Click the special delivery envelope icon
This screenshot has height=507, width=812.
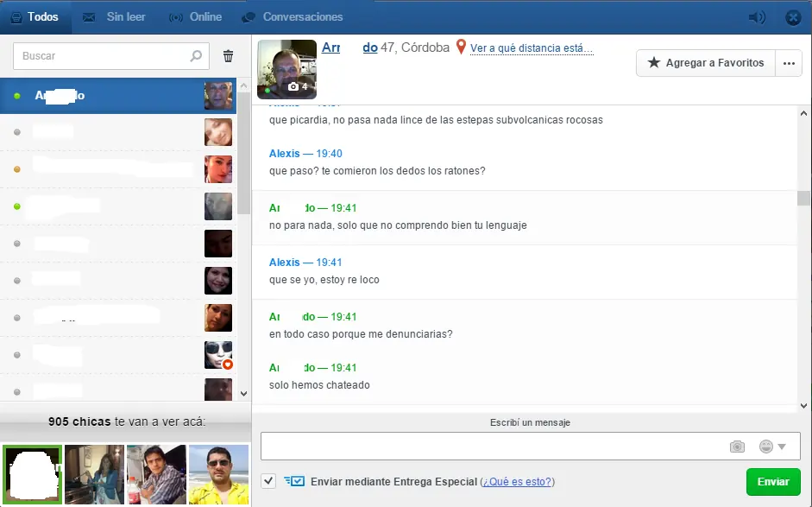click(x=294, y=481)
